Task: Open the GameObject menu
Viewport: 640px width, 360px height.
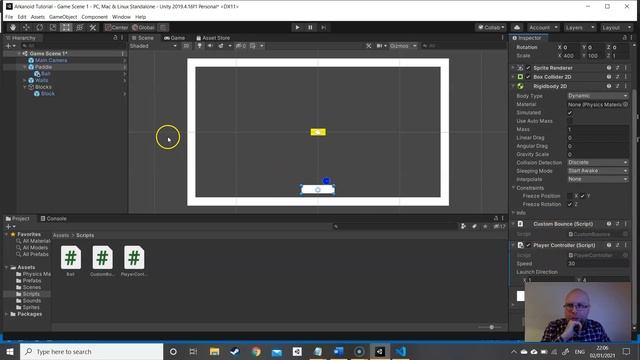Action: tap(63, 17)
